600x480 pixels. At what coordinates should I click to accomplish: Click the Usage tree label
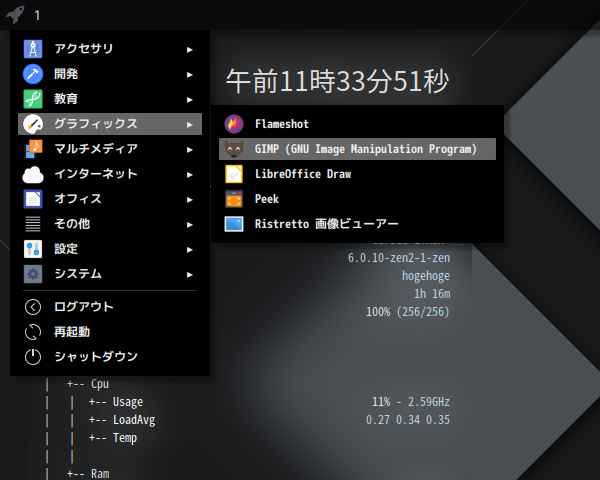[128, 402]
